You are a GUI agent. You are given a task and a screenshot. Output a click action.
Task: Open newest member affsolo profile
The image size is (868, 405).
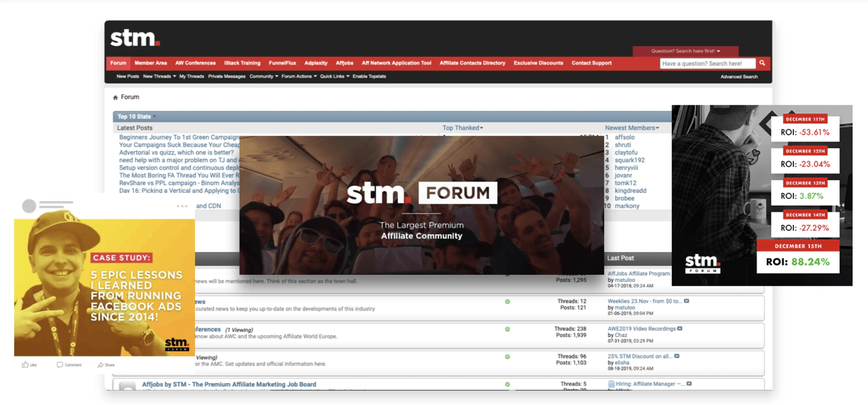(x=624, y=137)
